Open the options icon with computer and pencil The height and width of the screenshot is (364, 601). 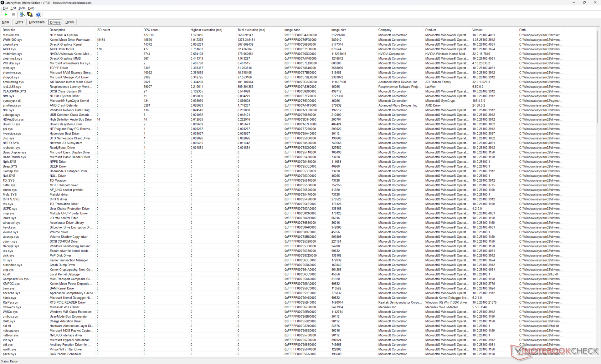point(22,14)
